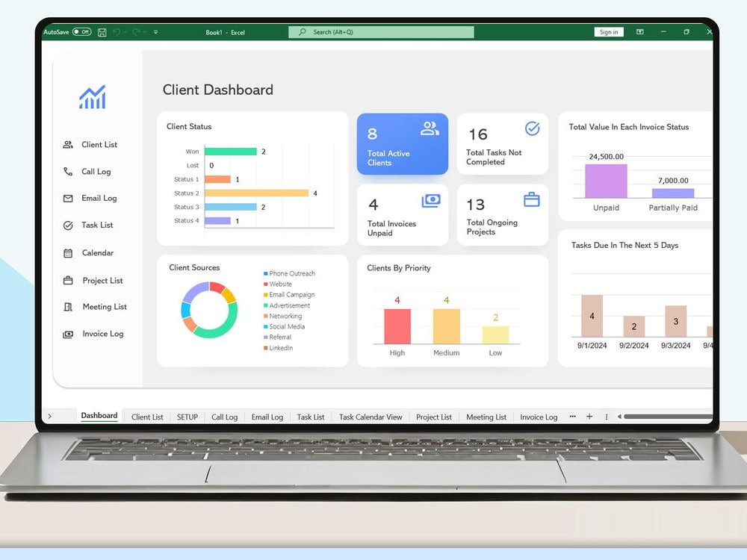This screenshot has width=747, height=560.
Task: Select the Total Active Clients card
Action: 403,144
